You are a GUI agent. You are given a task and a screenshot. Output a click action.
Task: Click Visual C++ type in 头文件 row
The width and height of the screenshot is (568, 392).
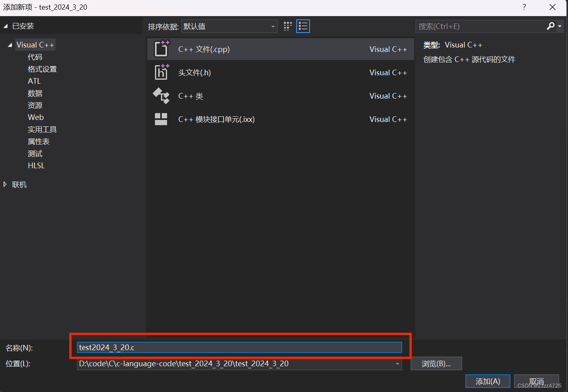tap(388, 73)
